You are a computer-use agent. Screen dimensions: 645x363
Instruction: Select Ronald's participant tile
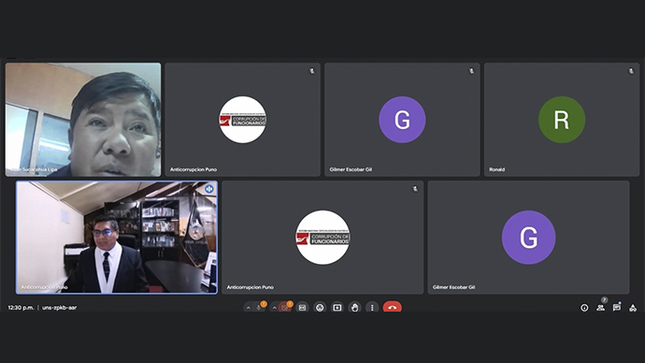click(x=561, y=119)
